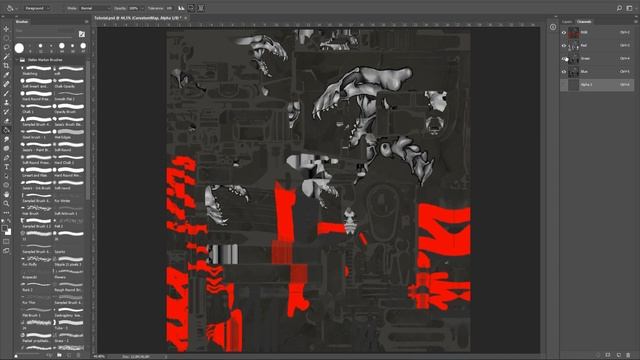Click the Brushes panel vertical scrollbar

click(x=88, y=131)
